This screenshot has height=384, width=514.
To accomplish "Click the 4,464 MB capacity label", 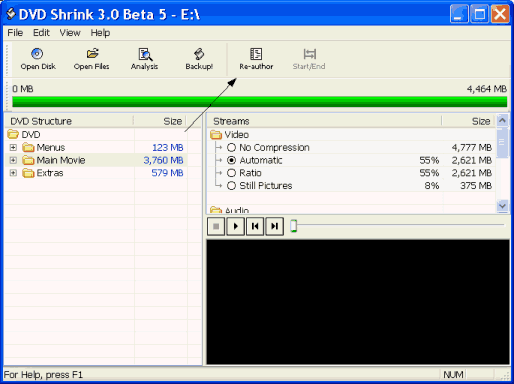I will point(487,89).
